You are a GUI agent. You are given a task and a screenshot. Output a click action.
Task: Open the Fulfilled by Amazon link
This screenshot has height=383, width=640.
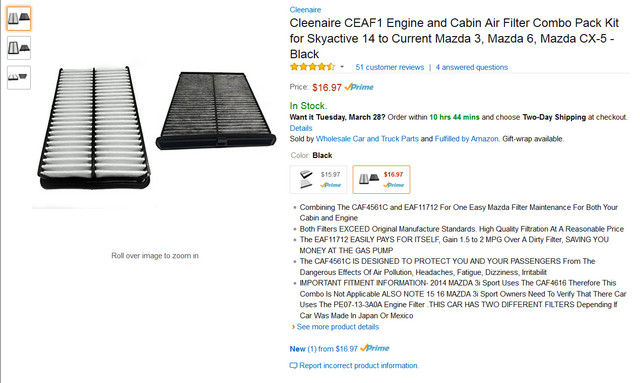click(x=467, y=139)
